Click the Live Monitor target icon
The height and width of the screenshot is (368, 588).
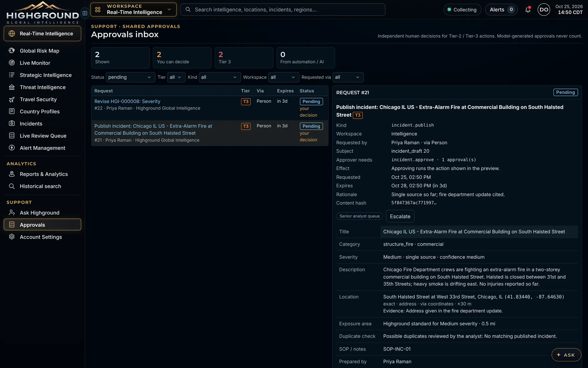[12, 63]
